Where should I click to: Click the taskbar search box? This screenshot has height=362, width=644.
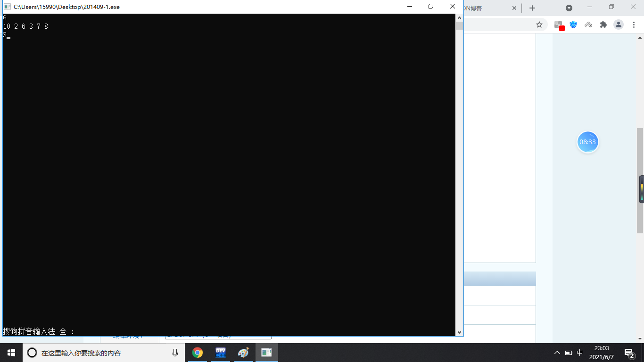[x=104, y=353]
